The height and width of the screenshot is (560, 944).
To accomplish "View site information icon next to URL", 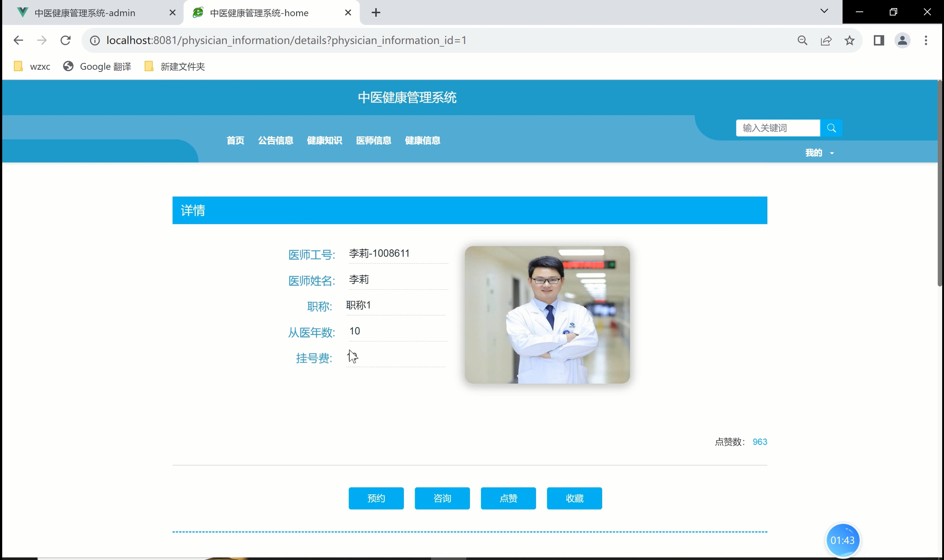I will click(x=95, y=41).
